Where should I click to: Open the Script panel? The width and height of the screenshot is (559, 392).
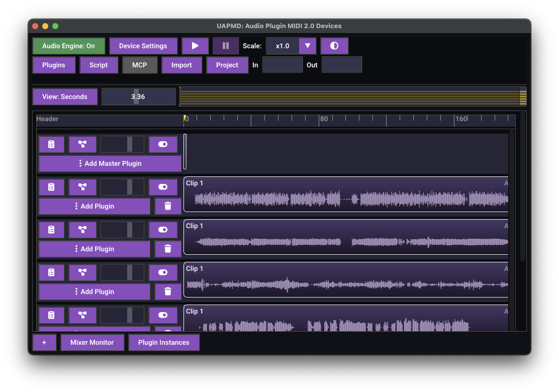pyautogui.click(x=99, y=65)
